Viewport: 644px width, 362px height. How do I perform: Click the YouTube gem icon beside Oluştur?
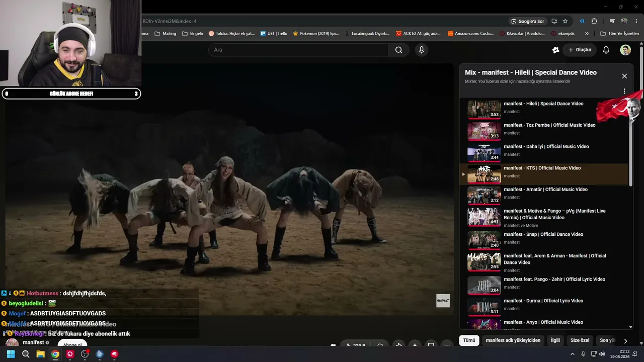[555, 50]
